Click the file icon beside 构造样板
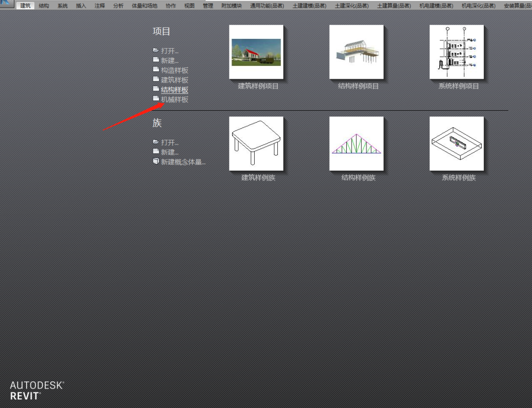Image resolution: width=532 pixels, height=408 pixels. (x=156, y=70)
